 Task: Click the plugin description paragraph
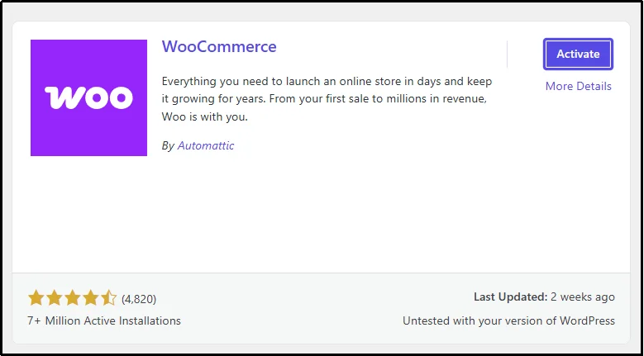(327, 99)
